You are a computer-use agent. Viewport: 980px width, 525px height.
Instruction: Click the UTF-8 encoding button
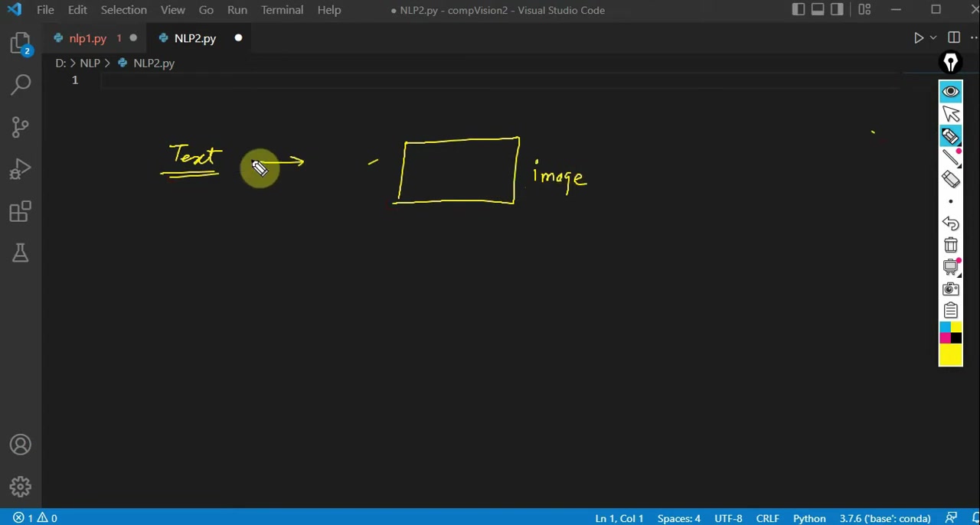click(x=727, y=518)
